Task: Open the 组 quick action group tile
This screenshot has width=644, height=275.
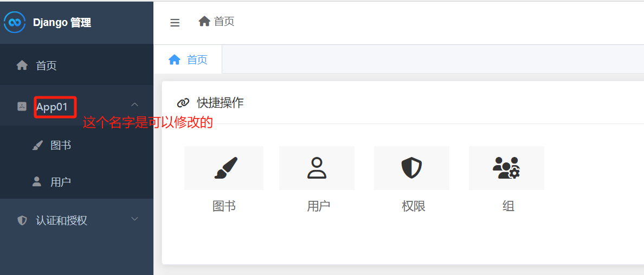Action: click(506, 168)
